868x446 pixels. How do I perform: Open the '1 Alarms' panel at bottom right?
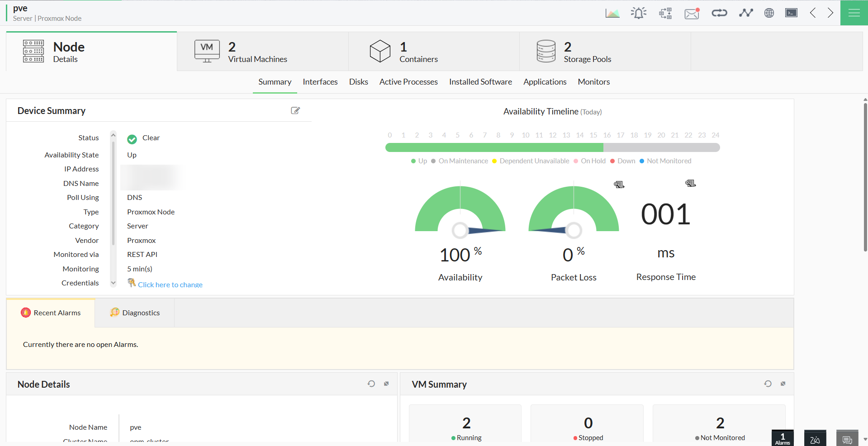tap(782, 438)
